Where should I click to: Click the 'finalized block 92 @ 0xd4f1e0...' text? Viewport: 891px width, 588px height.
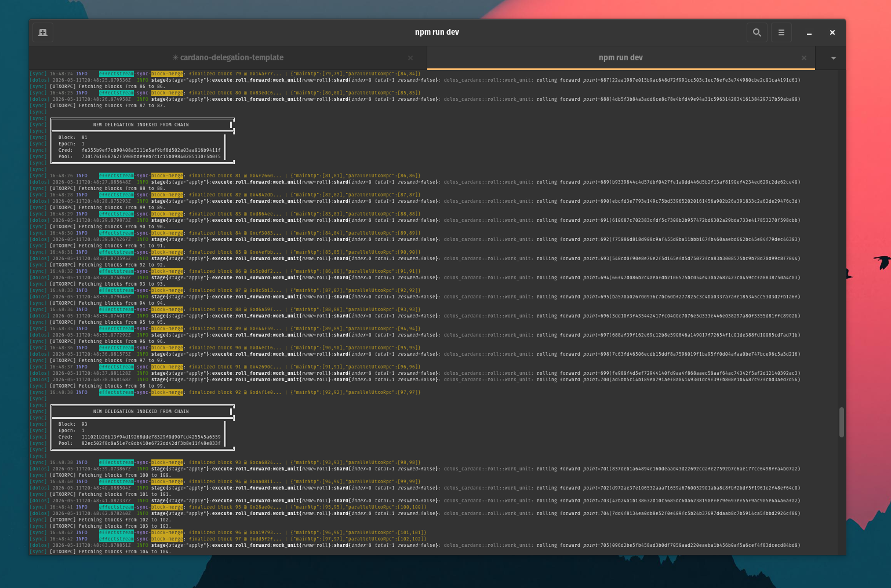[235, 392]
